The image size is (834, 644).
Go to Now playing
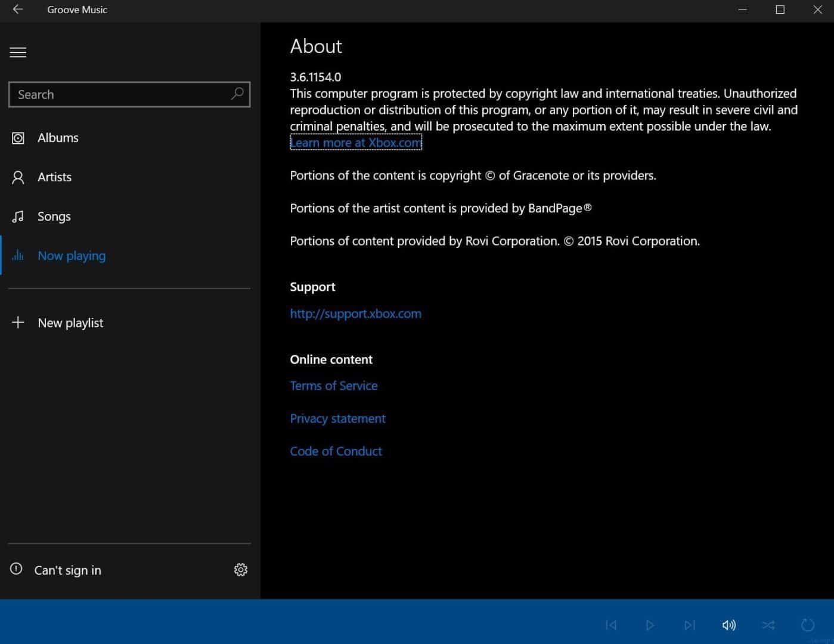tap(72, 256)
